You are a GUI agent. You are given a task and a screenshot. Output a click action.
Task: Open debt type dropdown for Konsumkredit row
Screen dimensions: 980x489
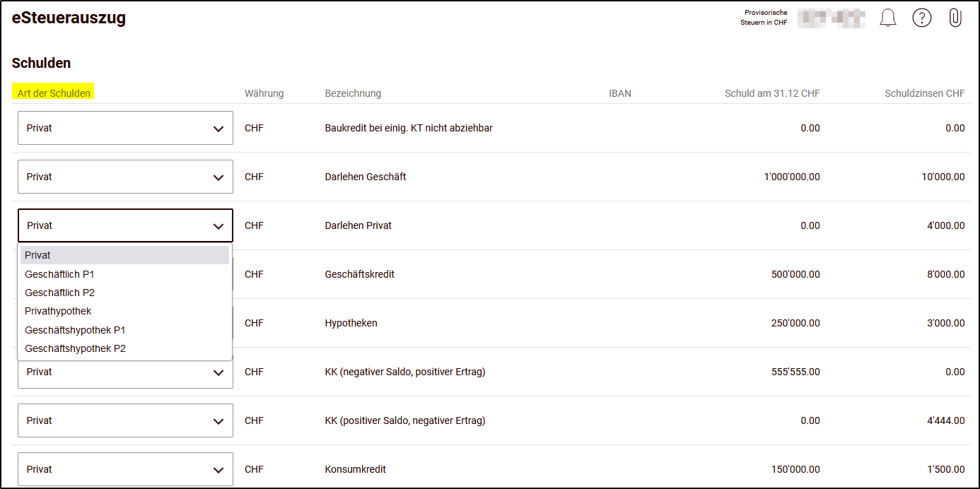[x=125, y=469]
